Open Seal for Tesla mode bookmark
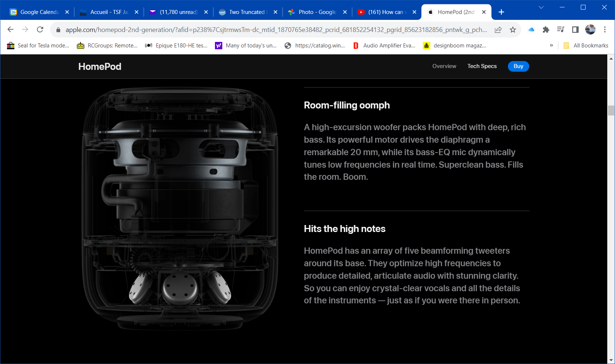The width and height of the screenshot is (615, 364). pos(38,46)
